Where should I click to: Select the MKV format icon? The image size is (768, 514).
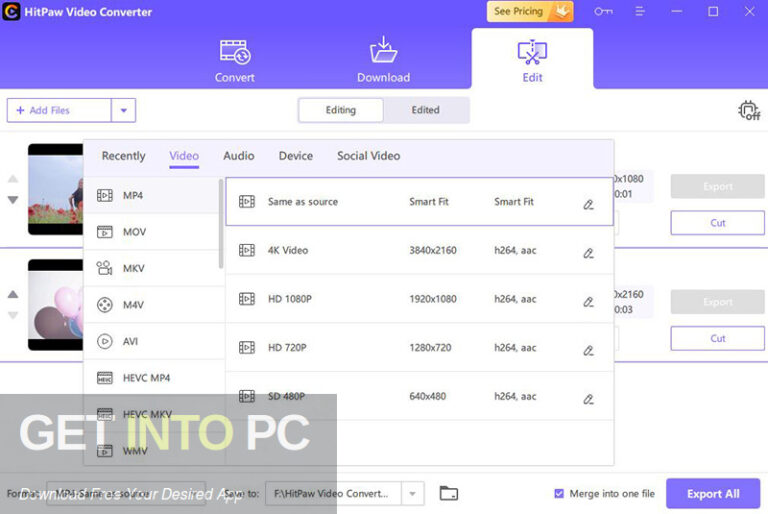[105, 268]
